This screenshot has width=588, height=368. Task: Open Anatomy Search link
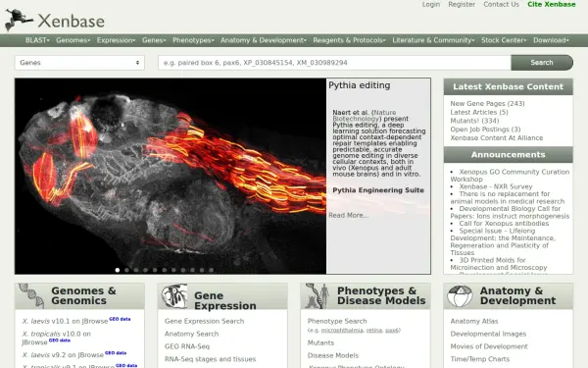tap(191, 334)
